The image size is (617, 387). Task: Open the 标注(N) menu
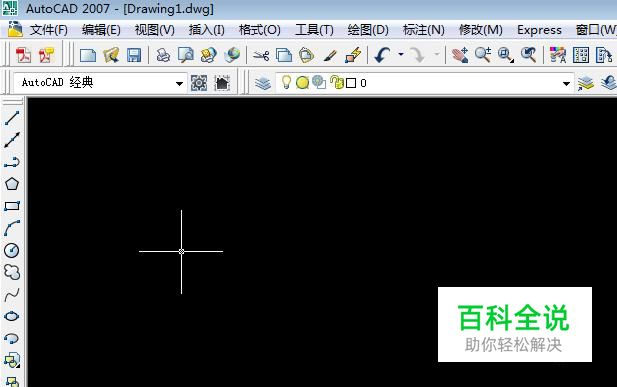tap(424, 30)
